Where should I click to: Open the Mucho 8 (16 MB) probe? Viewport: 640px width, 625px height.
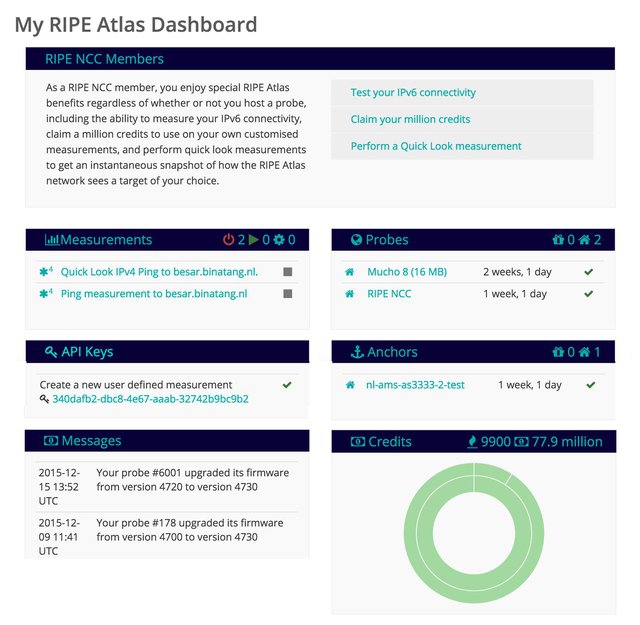[407, 272]
